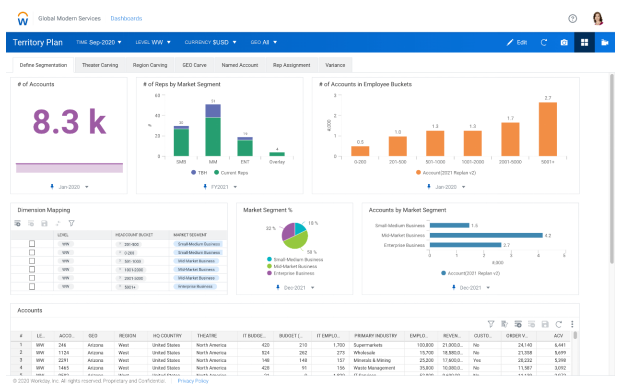Select the grid dashboard view icon
This screenshot has width=620, height=384.
(584, 42)
